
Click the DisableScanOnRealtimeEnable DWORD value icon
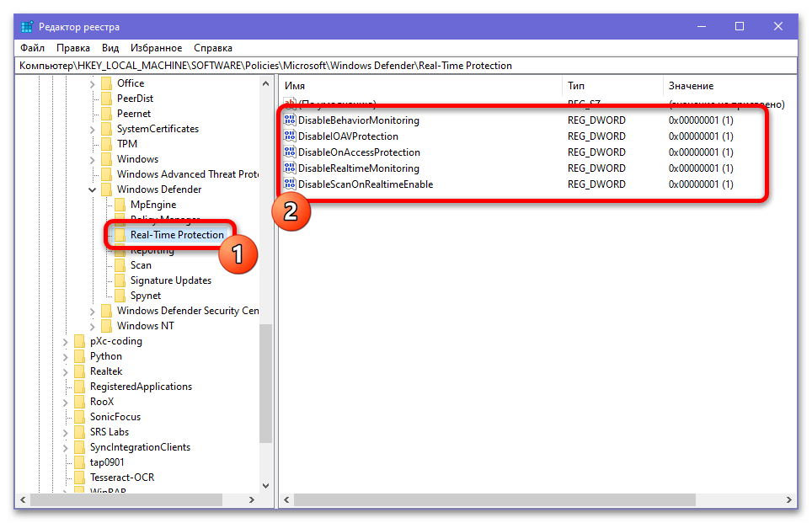click(x=290, y=184)
